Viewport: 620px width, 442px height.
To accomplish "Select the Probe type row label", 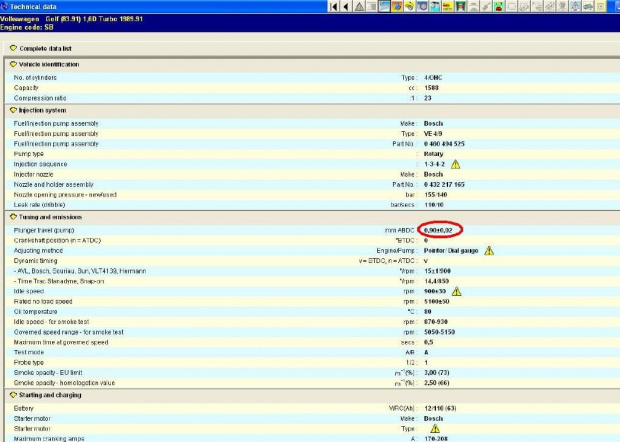I will pyautogui.click(x=29, y=363).
